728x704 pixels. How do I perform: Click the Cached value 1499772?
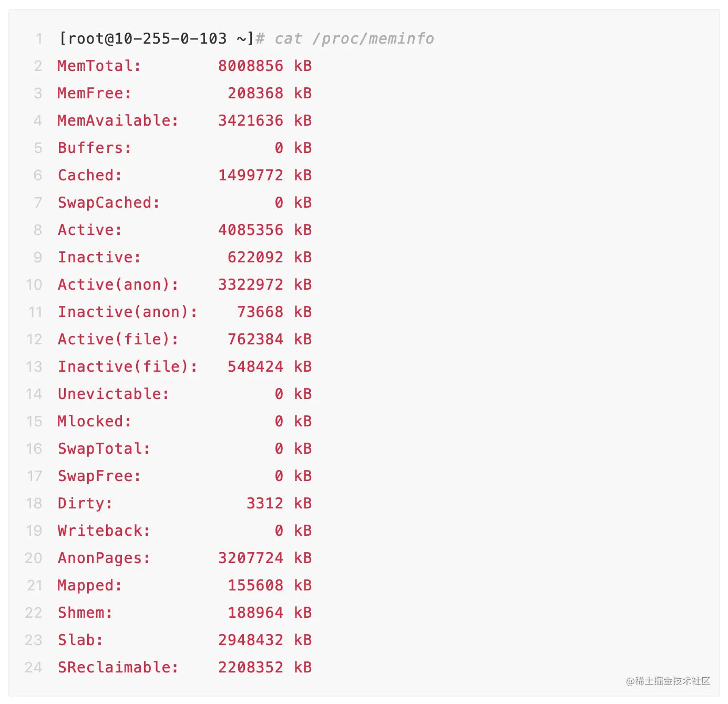tap(251, 176)
